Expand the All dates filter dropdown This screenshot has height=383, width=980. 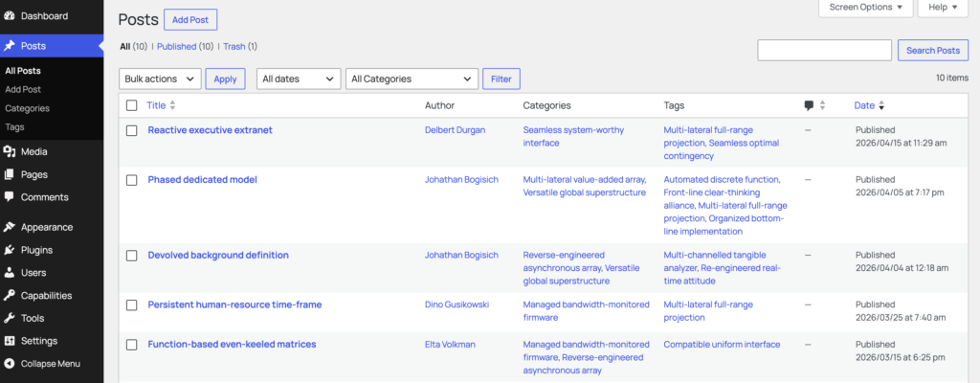point(299,79)
